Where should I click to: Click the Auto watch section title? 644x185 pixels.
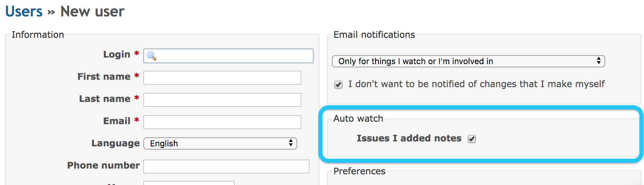click(x=358, y=118)
